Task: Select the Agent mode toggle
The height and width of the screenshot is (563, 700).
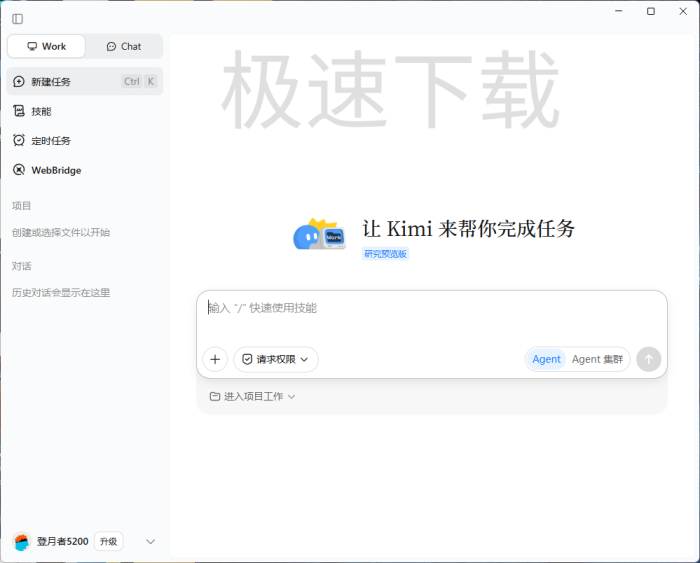Action: (546, 359)
